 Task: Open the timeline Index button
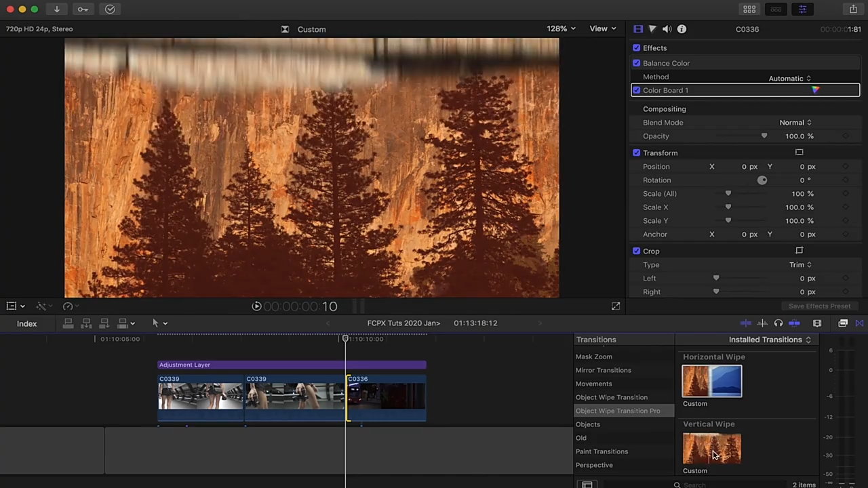point(27,324)
